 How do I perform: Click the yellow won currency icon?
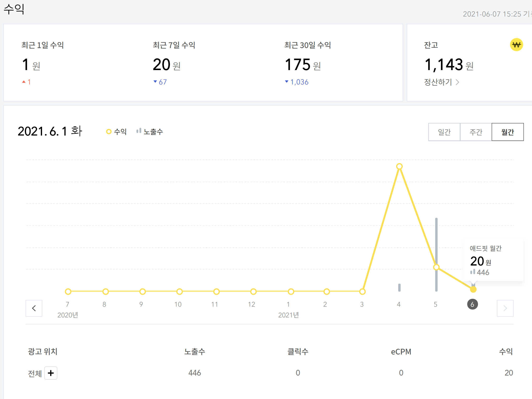click(x=516, y=44)
